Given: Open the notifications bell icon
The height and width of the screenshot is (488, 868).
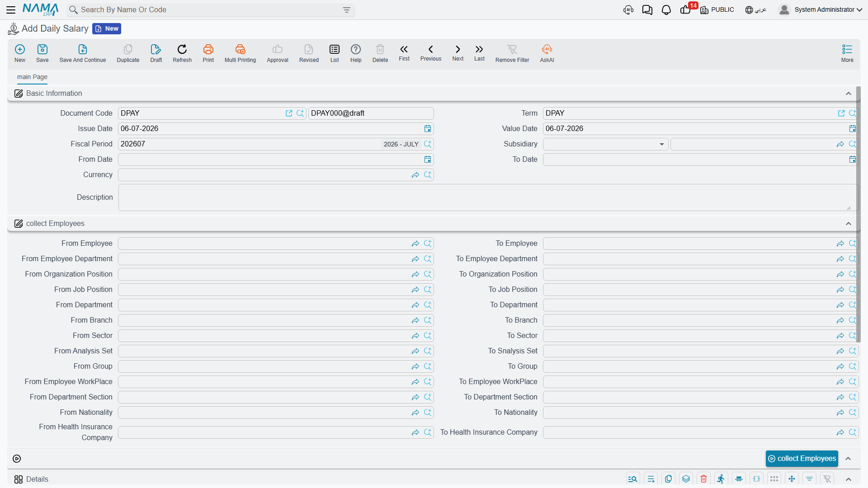Looking at the screenshot, I should point(666,10).
